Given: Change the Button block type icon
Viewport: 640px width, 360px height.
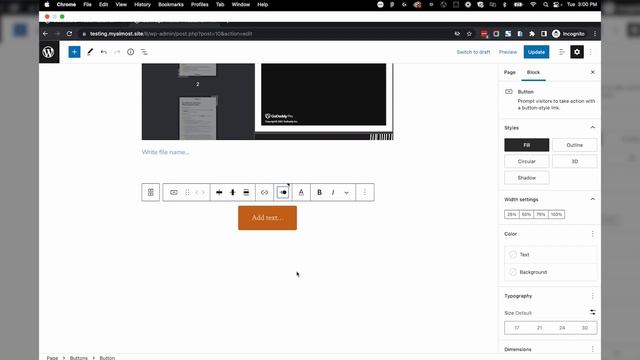Looking at the screenshot, I should [x=174, y=192].
